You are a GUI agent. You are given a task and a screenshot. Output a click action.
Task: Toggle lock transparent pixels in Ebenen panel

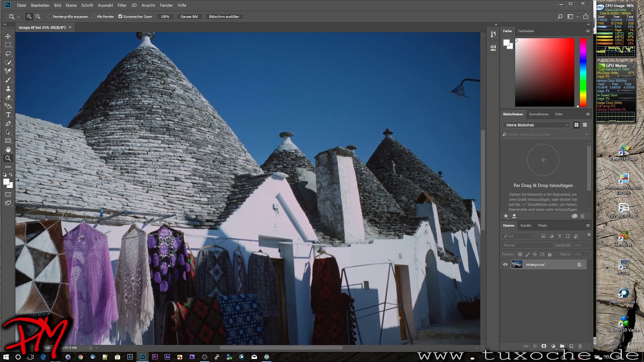(520, 254)
